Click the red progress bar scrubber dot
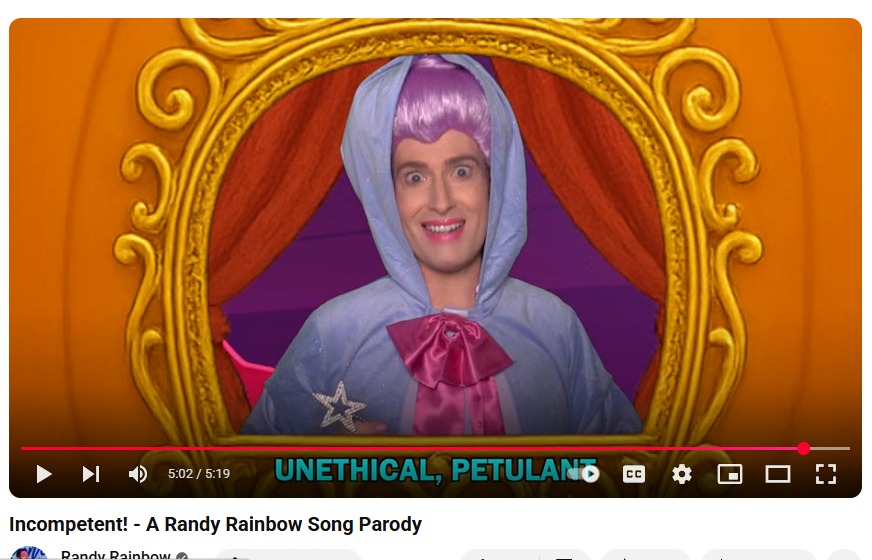872x560 pixels. pyautogui.click(x=803, y=448)
